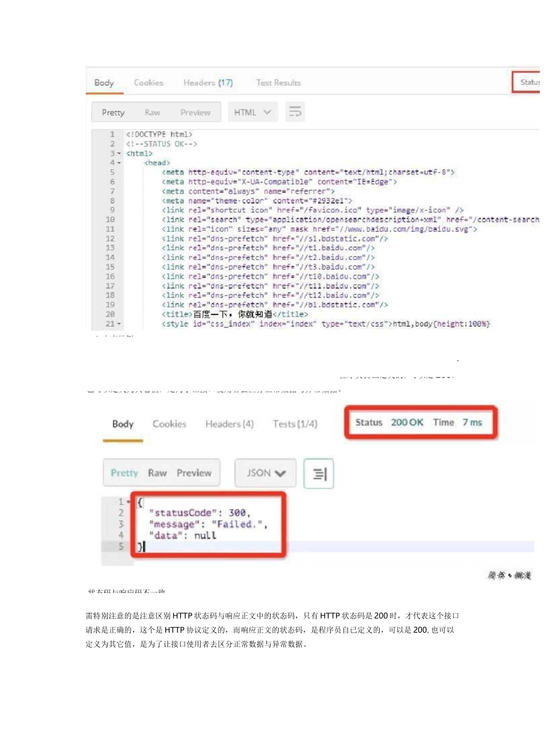Click the X-UA-Compatible meta line
Image resolution: width=545 pixels, height=756 pixels.
tap(279, 182)
